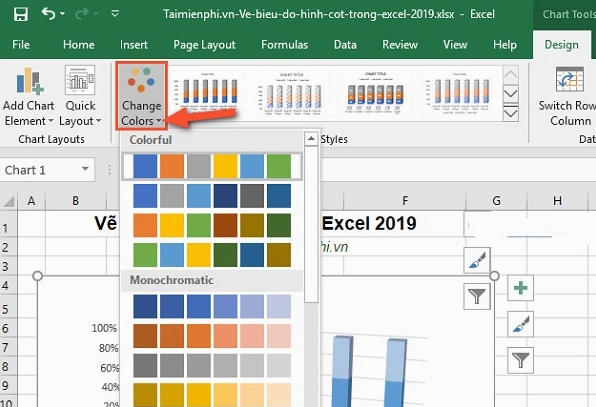Choose the first chart style thumbnail
The width and height of the screenshot is (596, 407).
pos(207,93)
